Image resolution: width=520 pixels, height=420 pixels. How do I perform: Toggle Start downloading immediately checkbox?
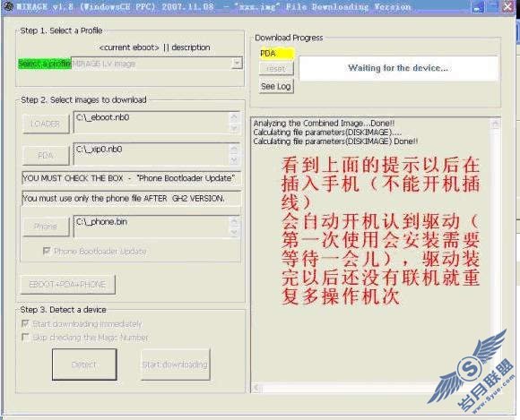25,323
